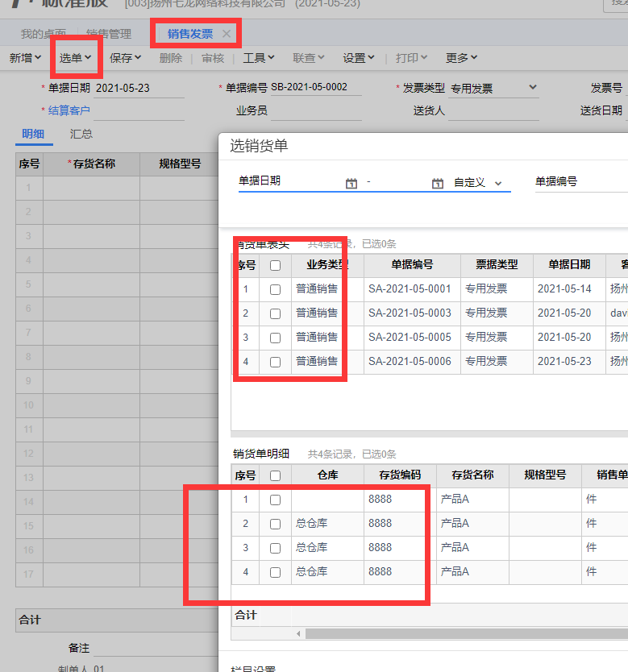Open the 更多 dropdown menu

[x=461, y=58]
